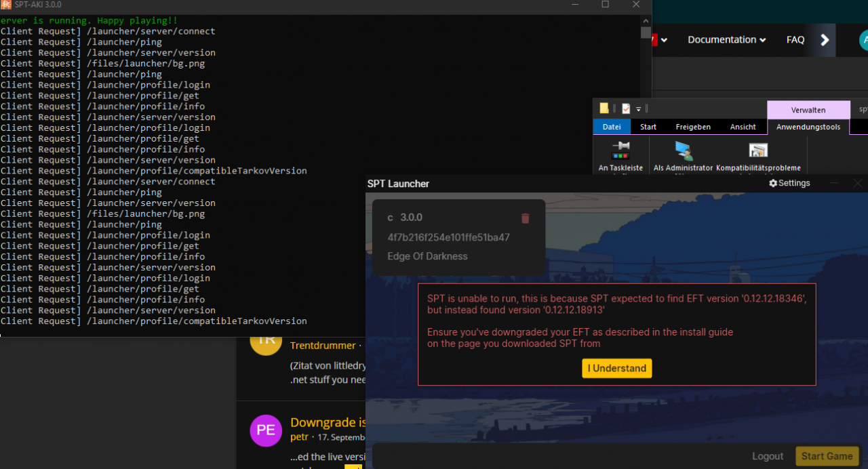
Task: Click the Start Game button
Action: tap(827, 456)
